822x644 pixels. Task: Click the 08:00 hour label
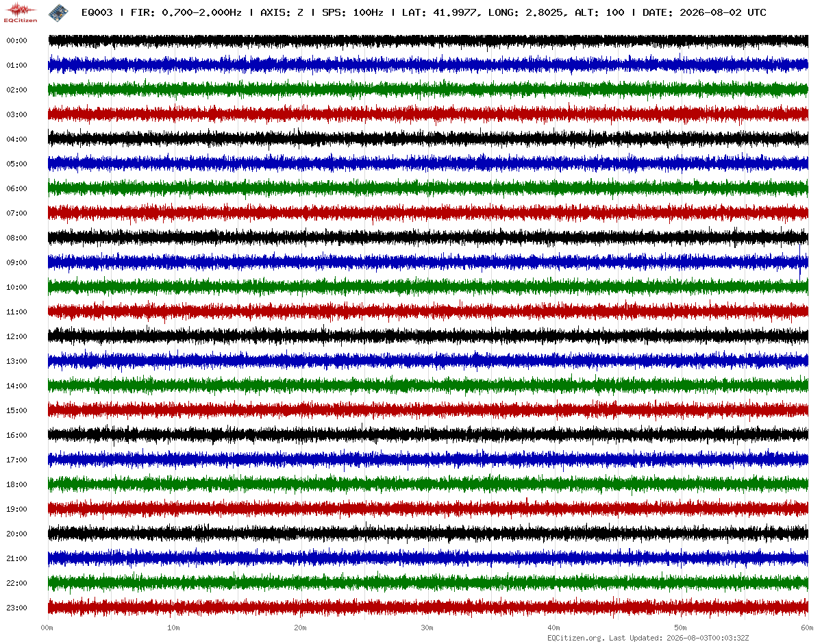(16, 238)
